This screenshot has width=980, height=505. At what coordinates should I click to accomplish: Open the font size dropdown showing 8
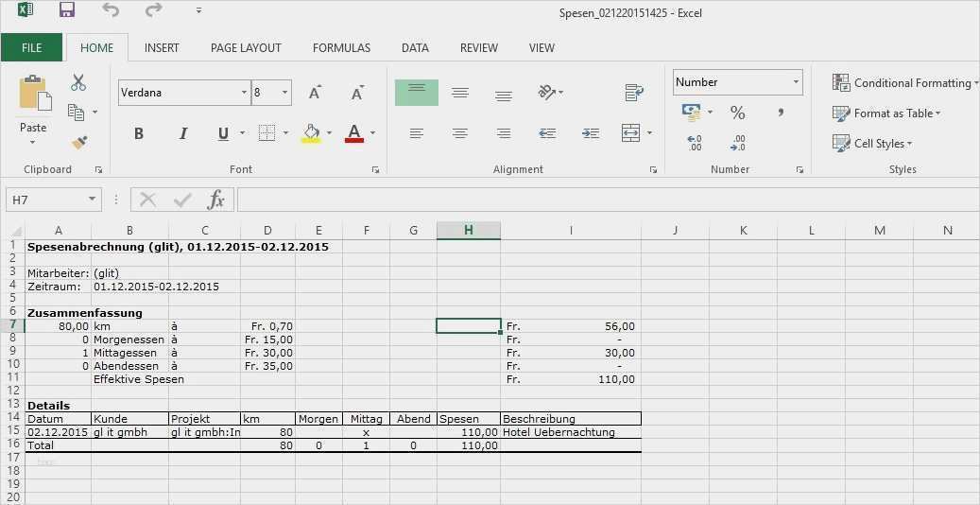[x=285, y=93]
